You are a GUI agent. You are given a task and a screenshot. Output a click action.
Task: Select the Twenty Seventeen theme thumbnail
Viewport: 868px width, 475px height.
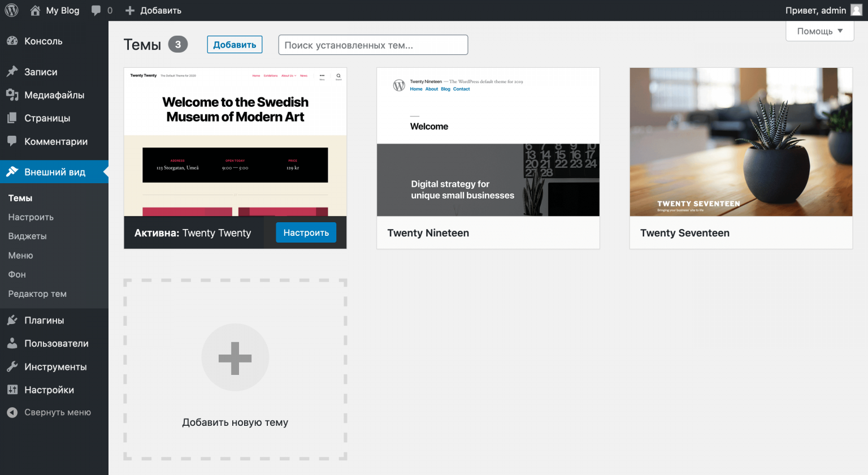pos(741,142)
